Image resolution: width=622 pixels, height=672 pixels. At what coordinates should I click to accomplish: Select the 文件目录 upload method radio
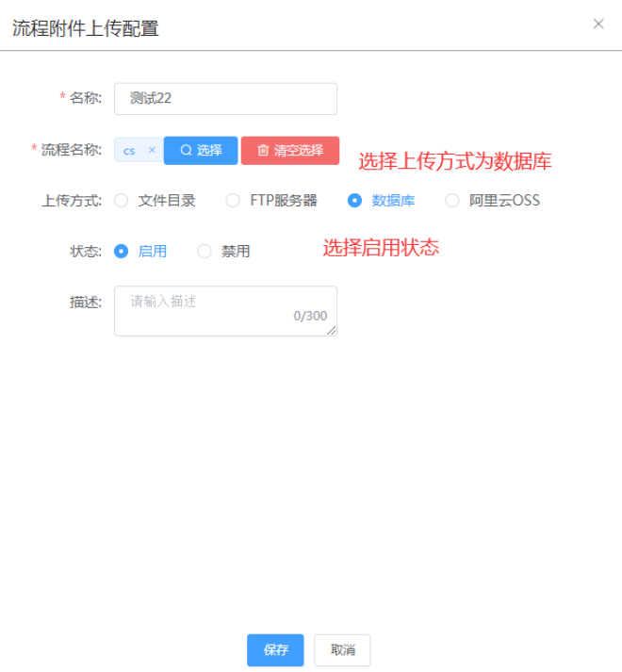coord(121,201)
